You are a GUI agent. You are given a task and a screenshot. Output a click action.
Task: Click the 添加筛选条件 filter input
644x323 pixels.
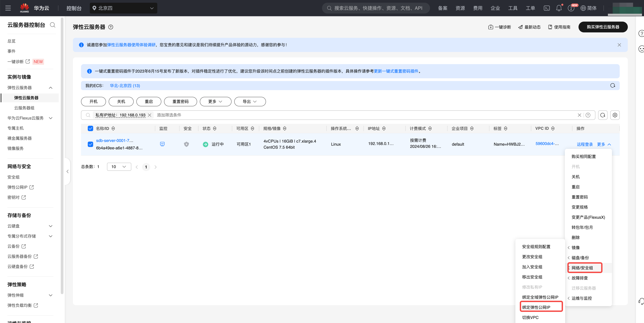pyautogui.click(x=169, y=115)
